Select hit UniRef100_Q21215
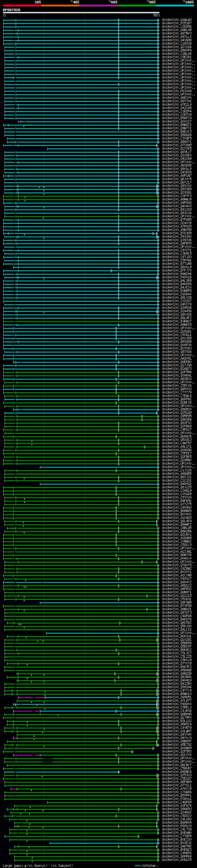 (177, 596)
